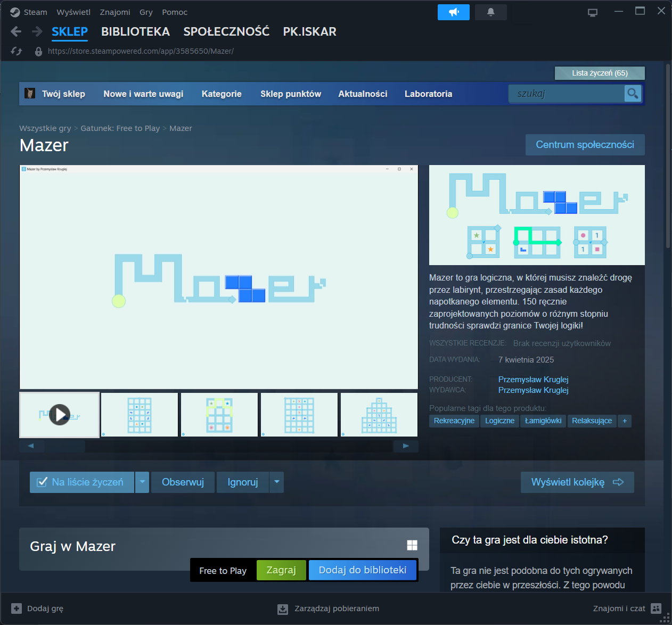
Task: Open the Znajomi menu
Action: [x=115, y=12]
